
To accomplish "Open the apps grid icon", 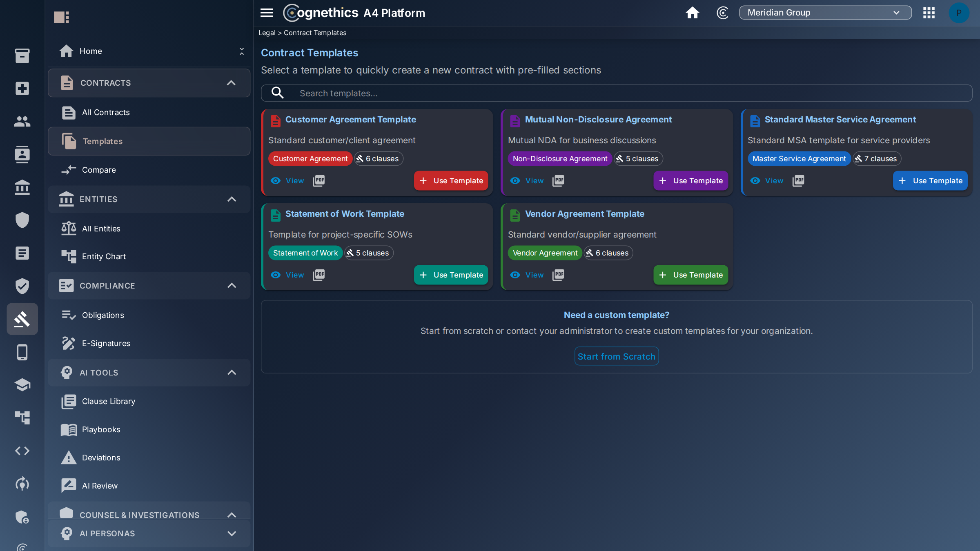I will (x=929, y=13).
